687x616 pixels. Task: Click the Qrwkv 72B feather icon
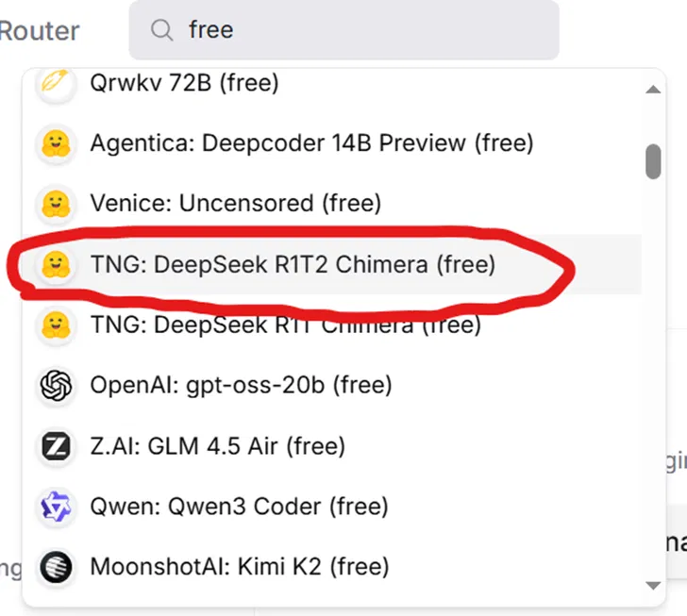click(55, 85)
